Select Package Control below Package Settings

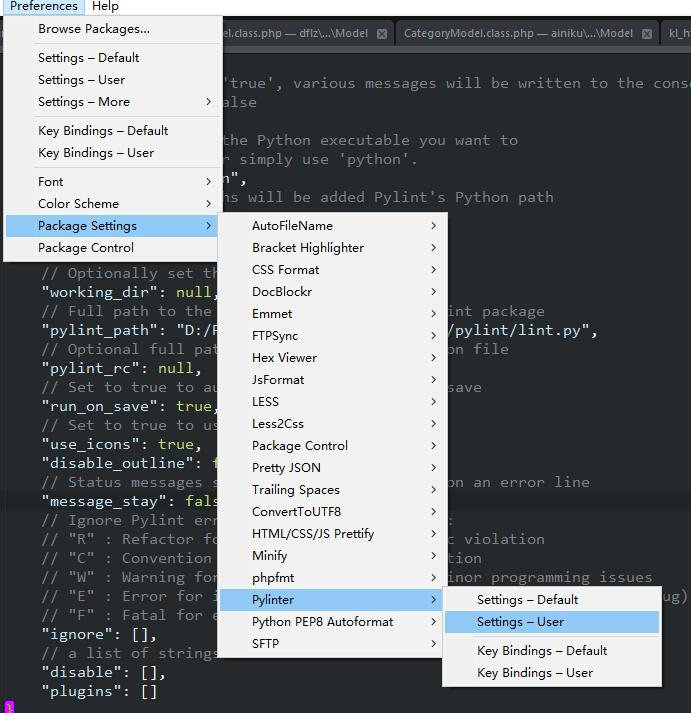86,248
